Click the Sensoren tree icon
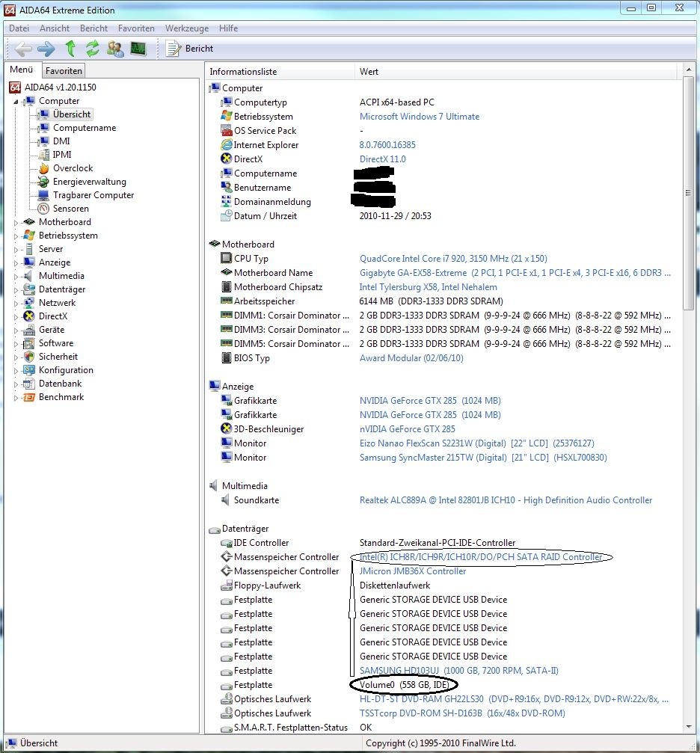 [x=43, y=209]
